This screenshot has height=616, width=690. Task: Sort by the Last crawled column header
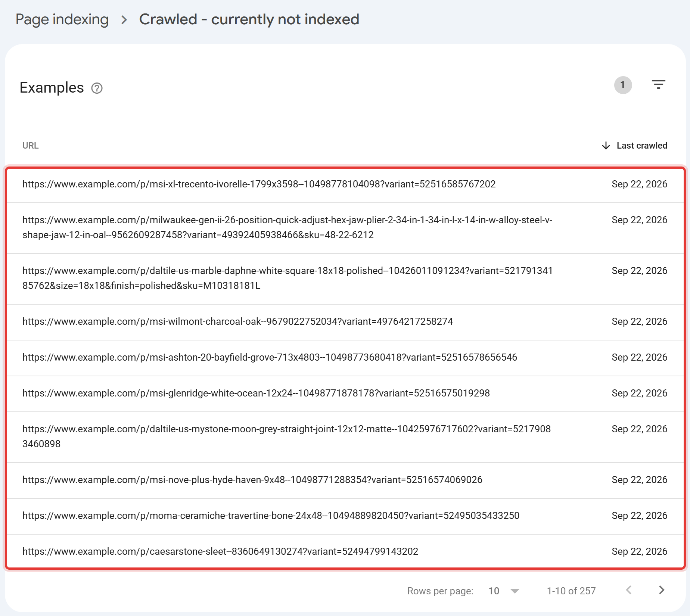click(x=642, y=146)
